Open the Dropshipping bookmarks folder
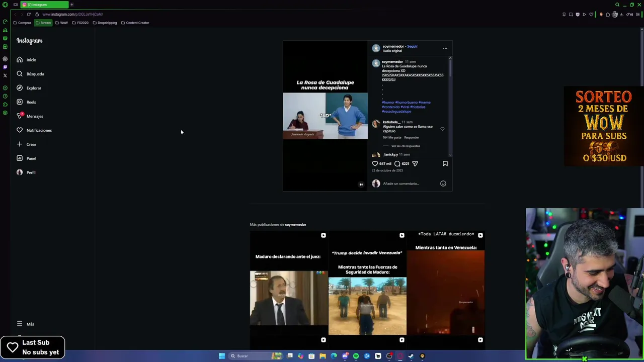The width and height of the screenshot is (644, 362). coord(105,23)
